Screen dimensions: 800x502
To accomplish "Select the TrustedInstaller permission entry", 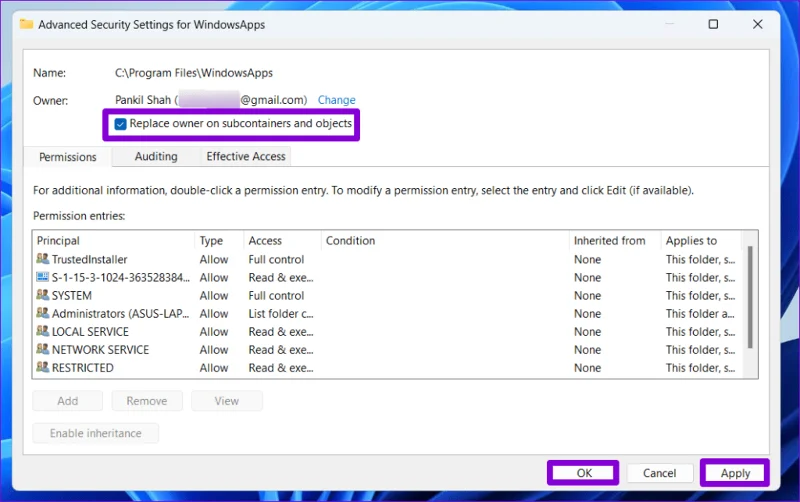I will point(388,259).
